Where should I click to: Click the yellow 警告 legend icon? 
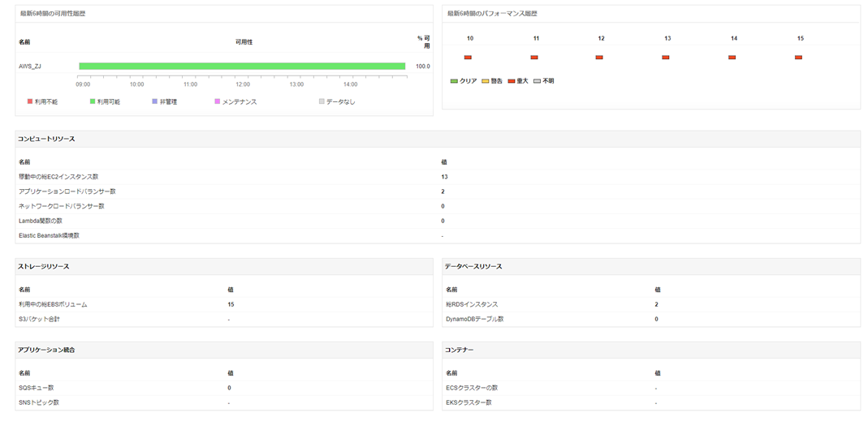[x=486, y=81]
